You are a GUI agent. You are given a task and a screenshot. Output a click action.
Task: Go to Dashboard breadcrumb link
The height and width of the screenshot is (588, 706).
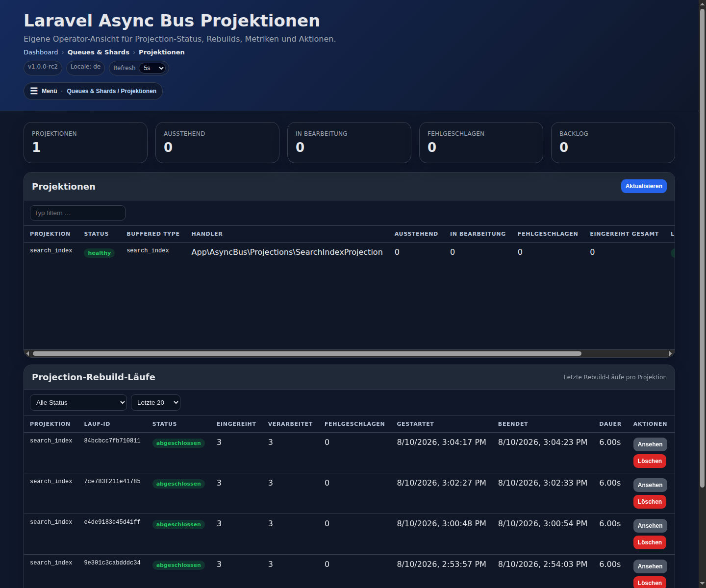[41, 52]
